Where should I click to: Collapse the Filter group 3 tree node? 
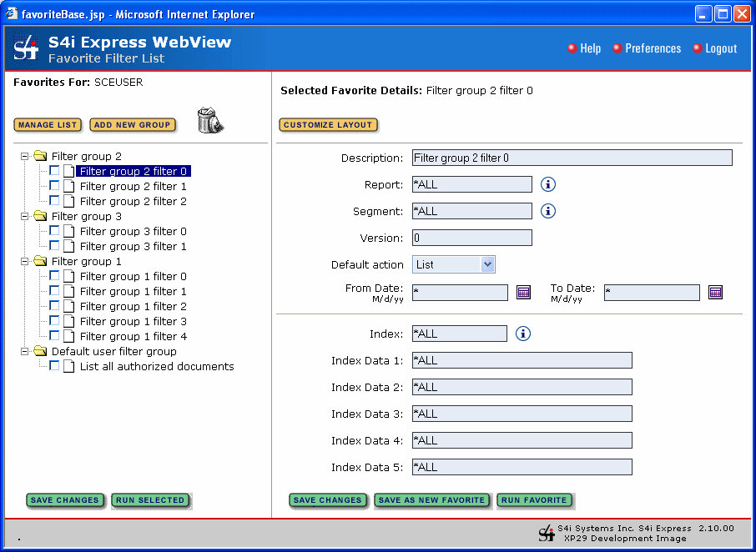pyautogui.click(x=24, y=216)
